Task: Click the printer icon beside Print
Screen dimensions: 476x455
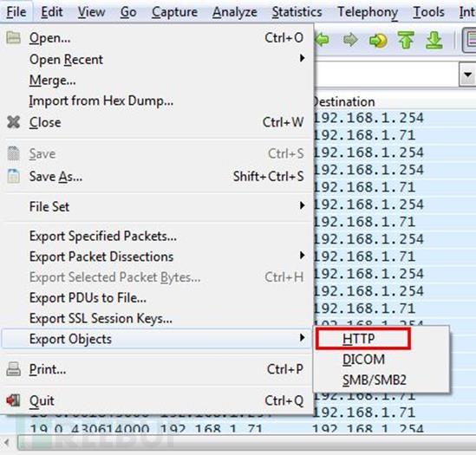Action: tap(13, 369)
